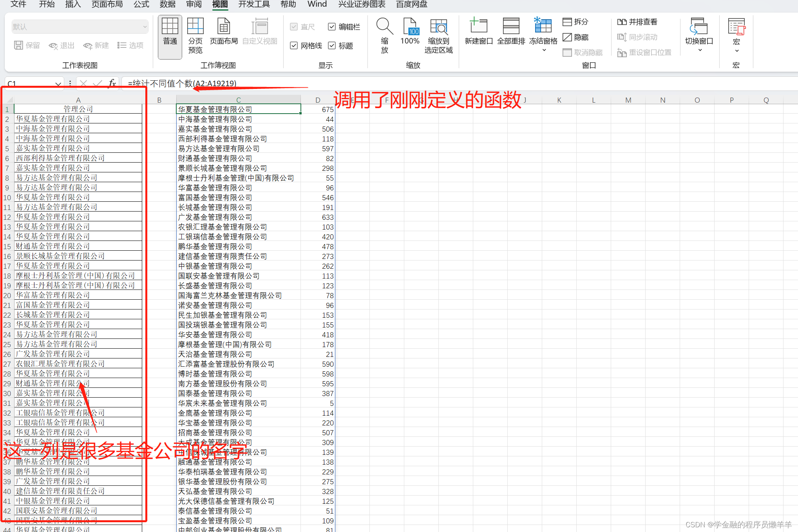Image resolution: width=798 pixels, height=532 pixels.
Task: Open Page Layout (页面布局) view icon
Action: (224, 32)
